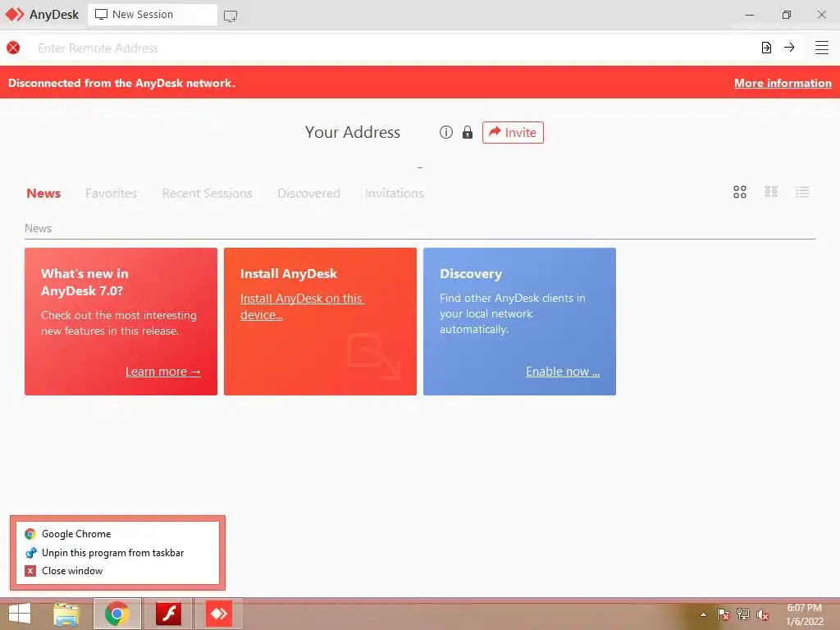The image size is (840, 630).
Task: Switch to Recent Sessions tab
Action: coord(207,194)
